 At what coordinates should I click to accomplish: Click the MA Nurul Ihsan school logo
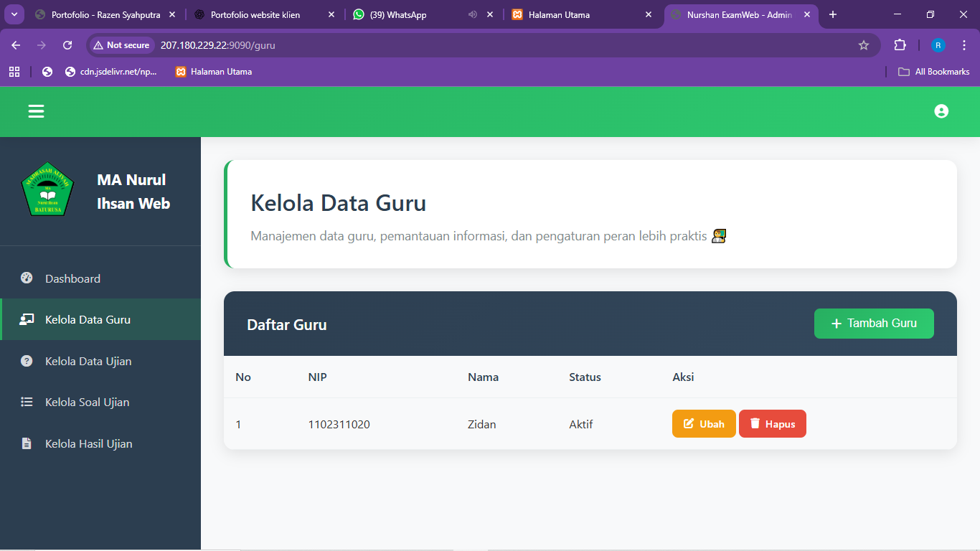(x=47, y=189)
